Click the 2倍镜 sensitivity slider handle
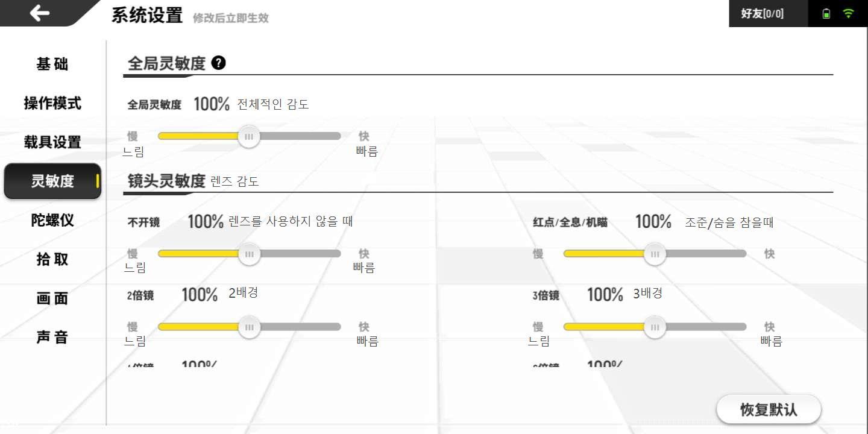 point(248,327)
